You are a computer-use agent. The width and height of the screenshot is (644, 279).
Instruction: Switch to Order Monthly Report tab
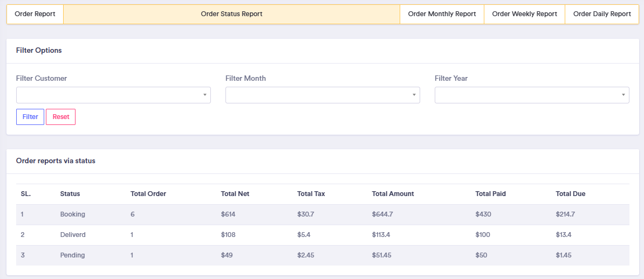pyautogui.click(x=442, y=14)
